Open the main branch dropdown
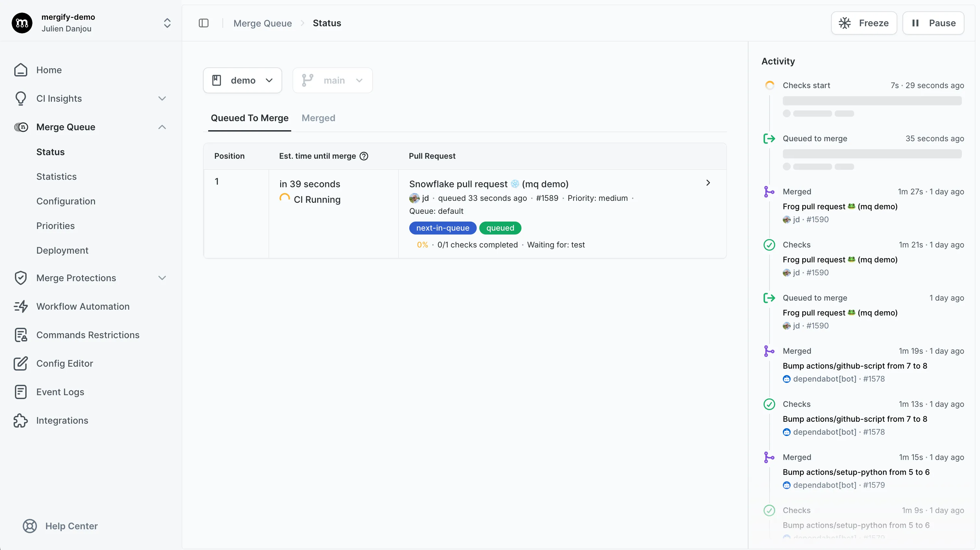Image resolution: width=980 pixels, height=550 pixels. coord(332,80)
